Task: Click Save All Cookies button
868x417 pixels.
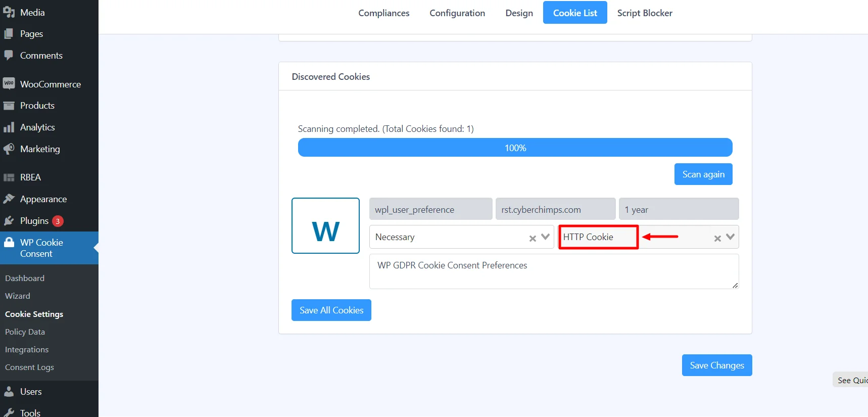Action: 331,310
